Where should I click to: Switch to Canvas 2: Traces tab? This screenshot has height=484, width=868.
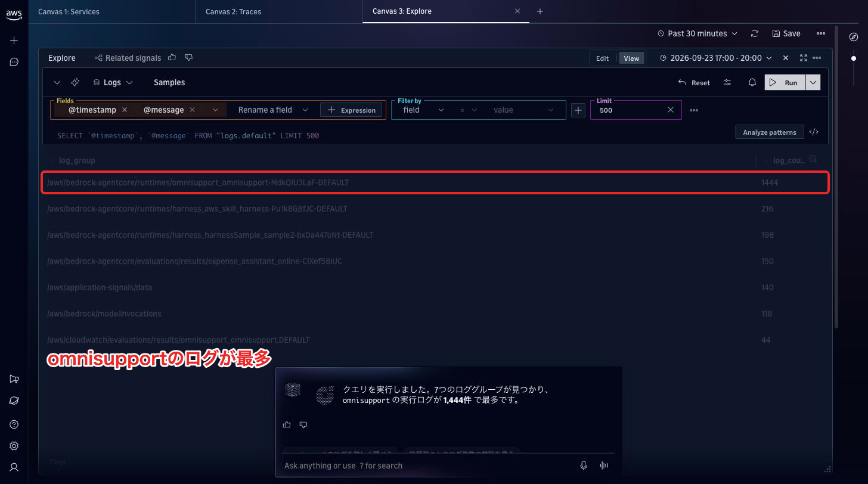(x=279, y=11)
